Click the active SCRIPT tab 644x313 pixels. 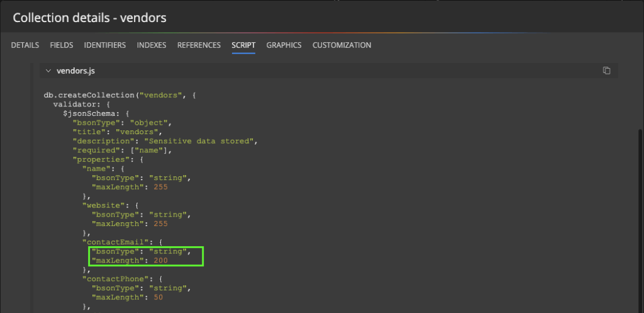click(243, 45)
